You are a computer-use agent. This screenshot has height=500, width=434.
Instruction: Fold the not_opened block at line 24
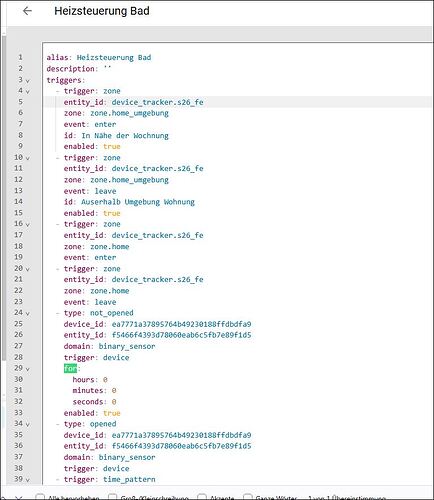click(x=28, y=314)
